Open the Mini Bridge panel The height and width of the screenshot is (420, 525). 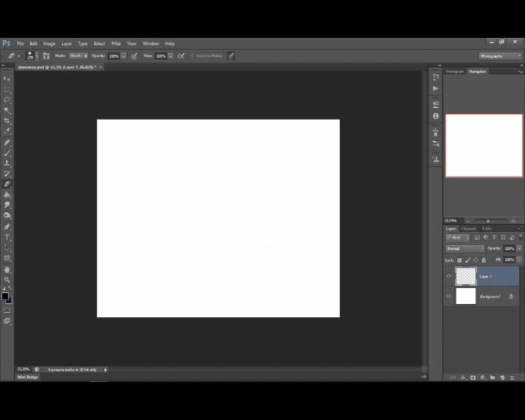pyautogui.click(x=28, y=377)
